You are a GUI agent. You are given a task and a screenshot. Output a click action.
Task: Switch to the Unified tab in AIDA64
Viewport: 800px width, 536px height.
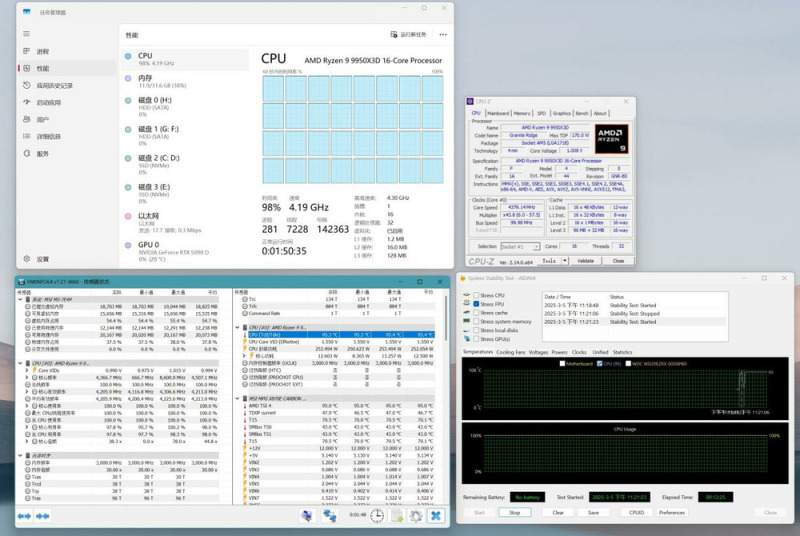(x=600, y=352)
